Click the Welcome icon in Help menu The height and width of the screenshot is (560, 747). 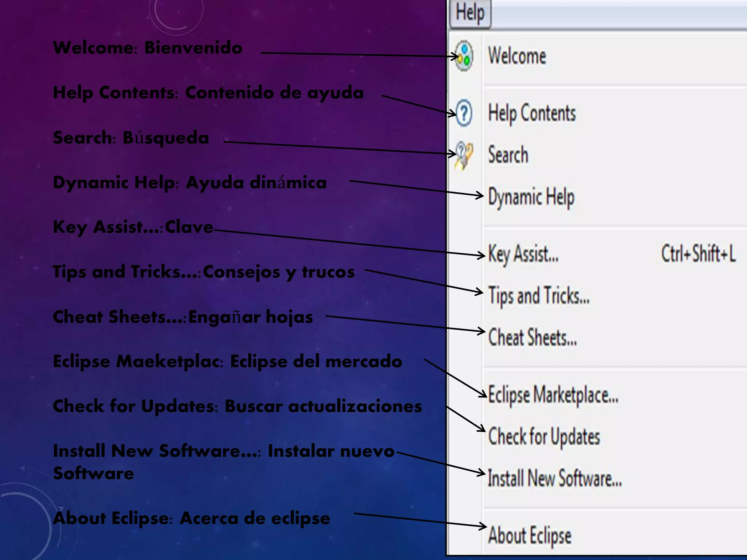[464, 56]
